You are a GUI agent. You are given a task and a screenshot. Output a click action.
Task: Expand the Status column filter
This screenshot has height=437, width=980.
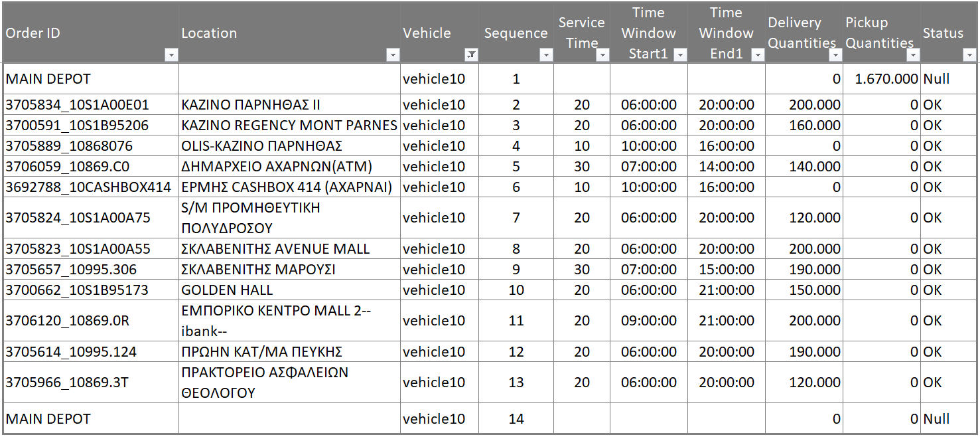point(969,55)
